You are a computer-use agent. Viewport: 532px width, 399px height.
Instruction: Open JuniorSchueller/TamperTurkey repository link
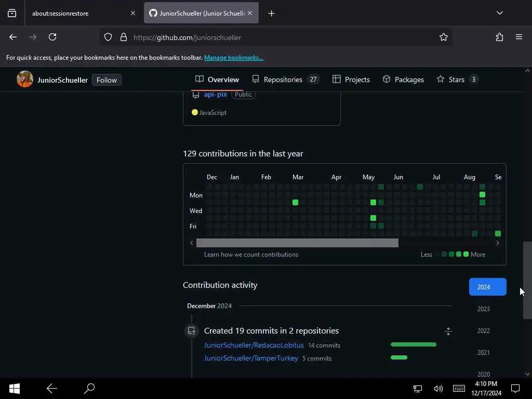pos(251,358)
